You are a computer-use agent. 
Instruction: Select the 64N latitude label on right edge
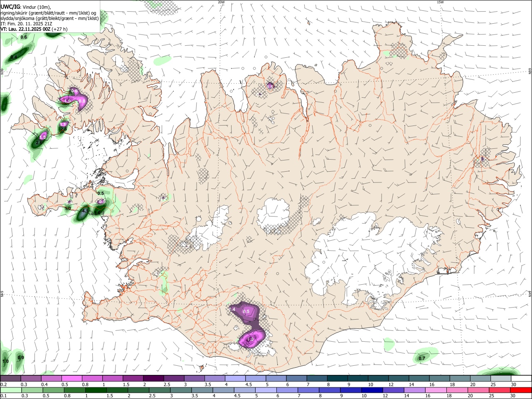[x=530, y=293]
